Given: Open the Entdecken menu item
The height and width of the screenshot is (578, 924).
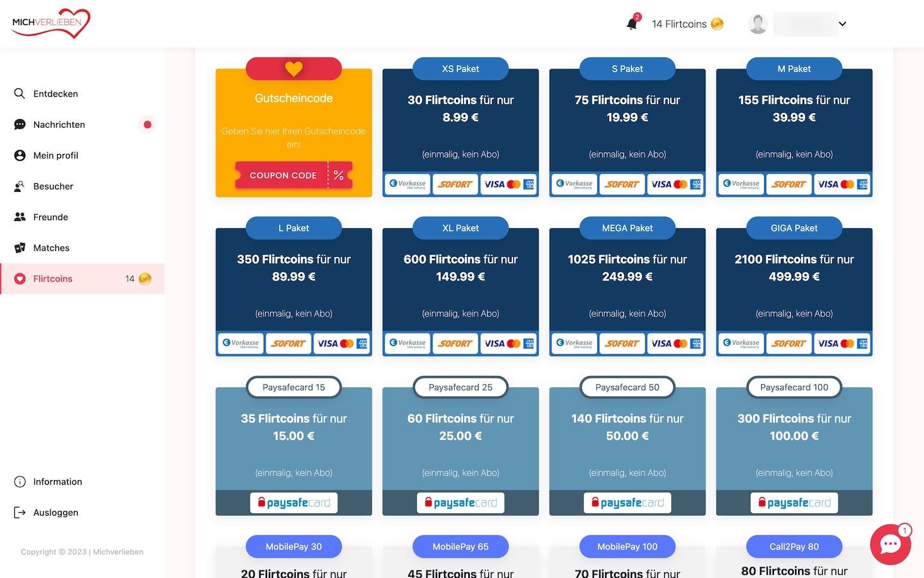Looking at the screenshot, I should click(82, 94).
